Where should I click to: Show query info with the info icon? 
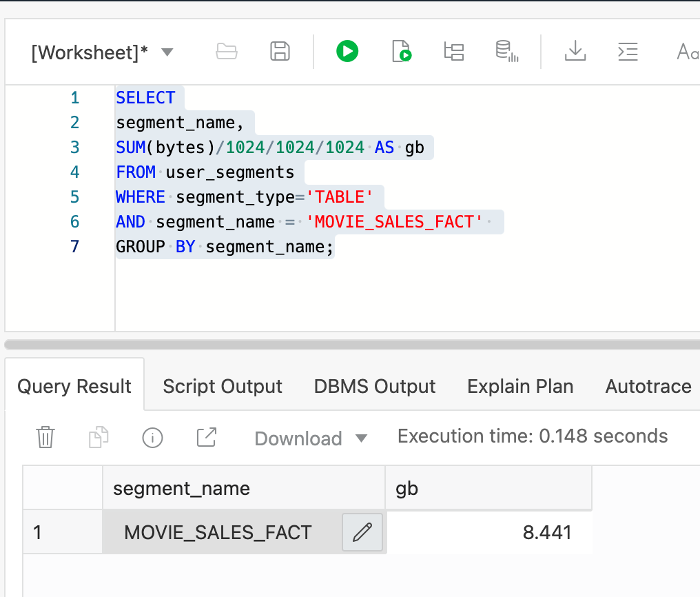[152, 437]
